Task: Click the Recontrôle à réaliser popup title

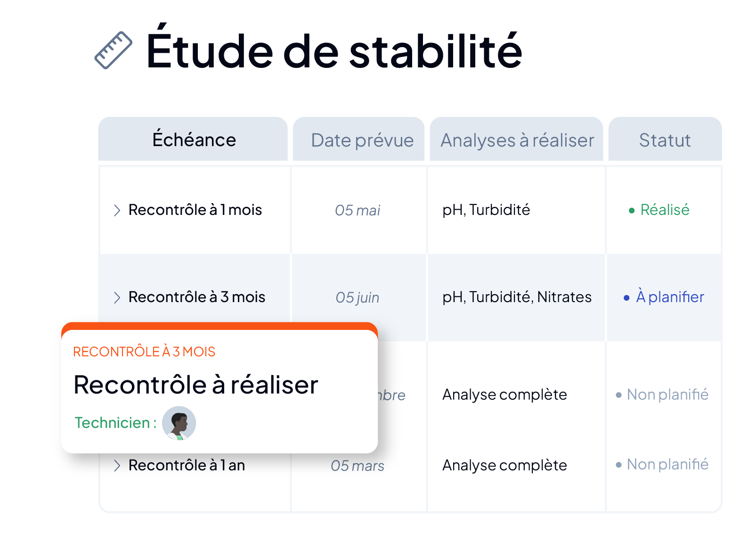Action: coord(196,385)
